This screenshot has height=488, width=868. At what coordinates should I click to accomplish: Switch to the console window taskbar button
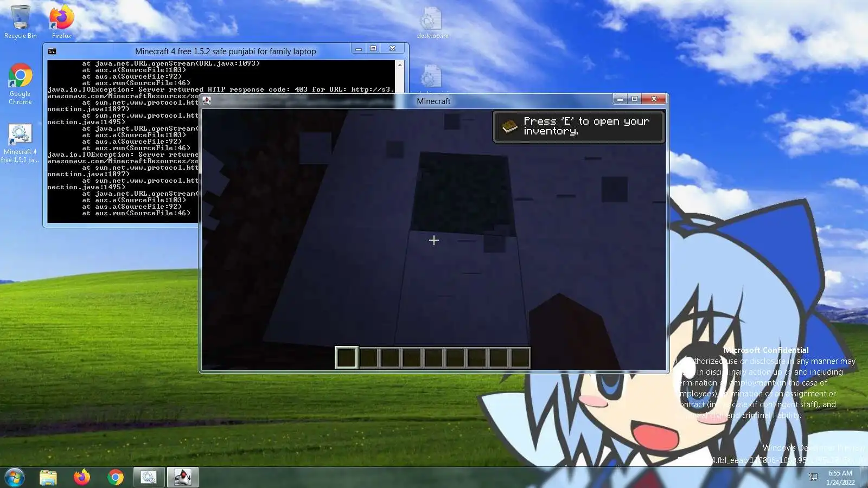click(149, 477)
